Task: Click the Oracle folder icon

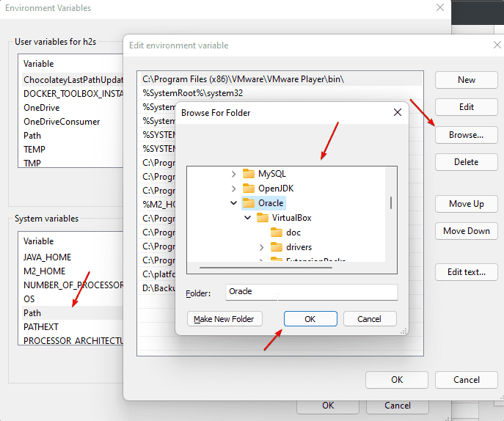Action: tap(249, 203)
